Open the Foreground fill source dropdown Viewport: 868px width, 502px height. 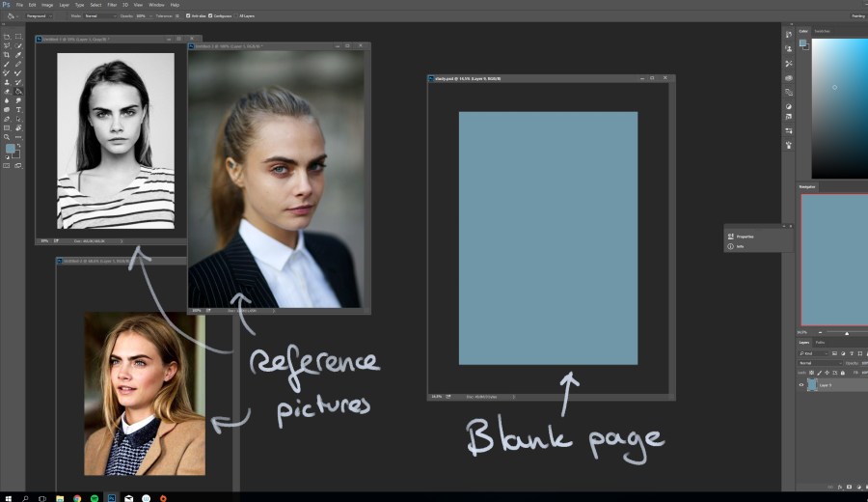coord(39,15)
